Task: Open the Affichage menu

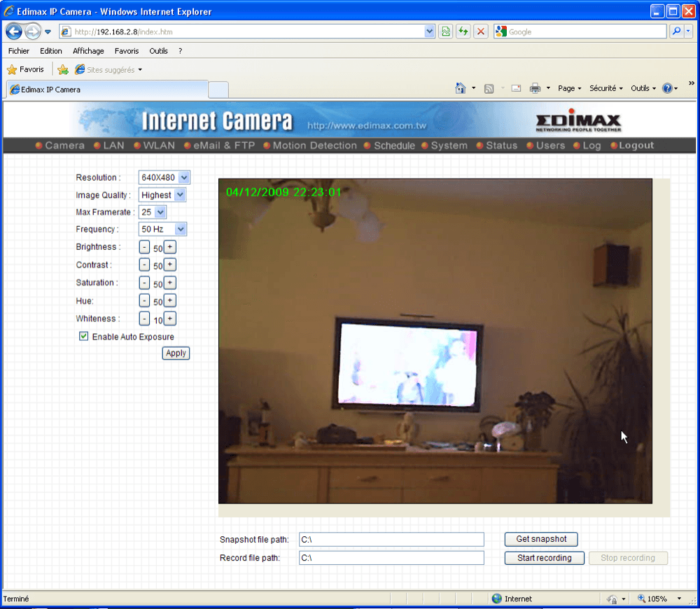Action: click(x=88, y=51)
